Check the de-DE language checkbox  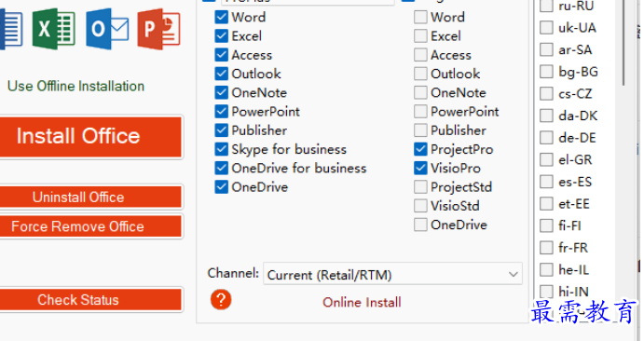(546, 138)
